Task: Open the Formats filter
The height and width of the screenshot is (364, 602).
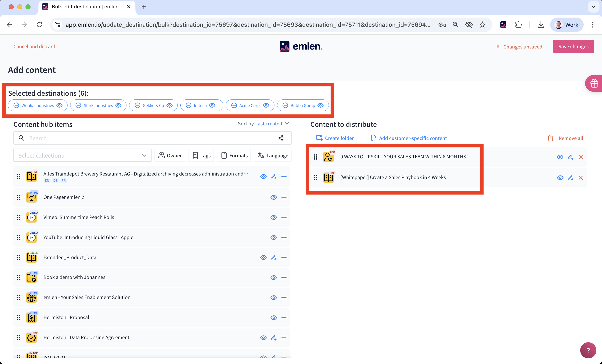Action: (x=234, y=155)
